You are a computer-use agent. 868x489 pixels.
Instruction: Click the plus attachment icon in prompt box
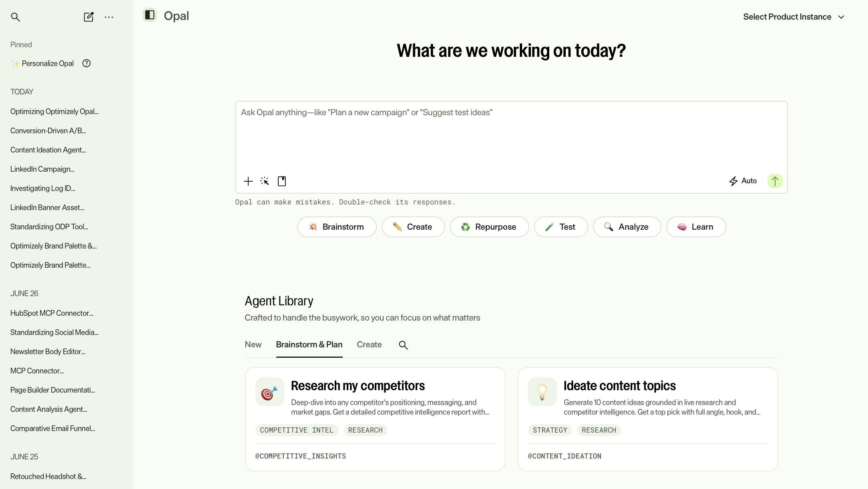[248, 181]
